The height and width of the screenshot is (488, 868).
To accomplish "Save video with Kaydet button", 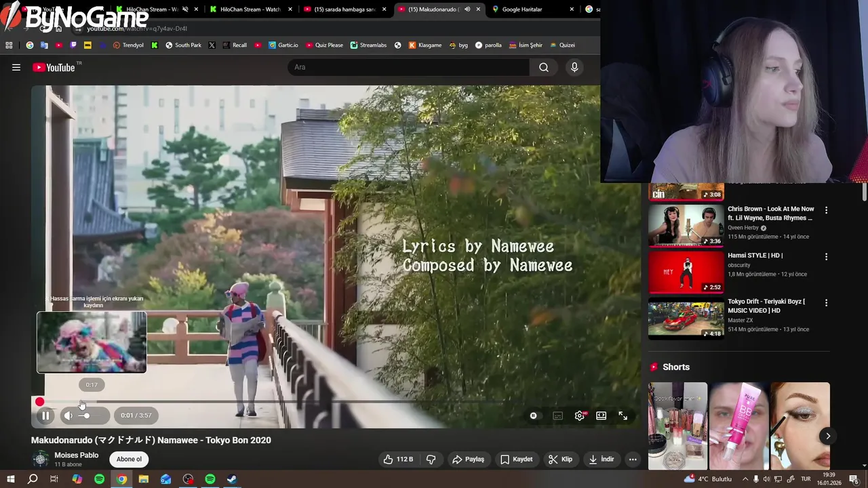I will pyautogui.click(x=516, y=459).
